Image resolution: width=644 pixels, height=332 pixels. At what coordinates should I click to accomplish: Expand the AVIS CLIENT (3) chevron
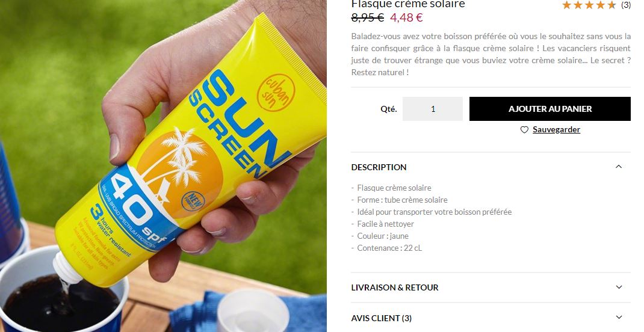tap(619, 317)
